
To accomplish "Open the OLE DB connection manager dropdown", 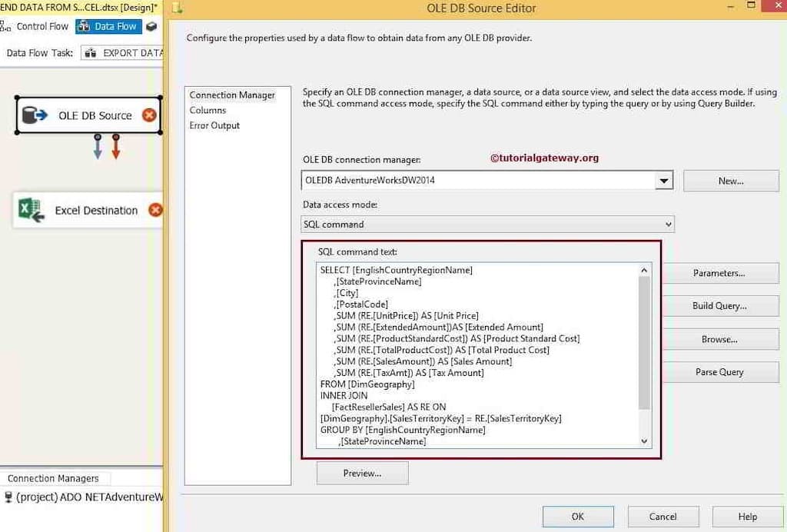I will [x=664, y=181].
